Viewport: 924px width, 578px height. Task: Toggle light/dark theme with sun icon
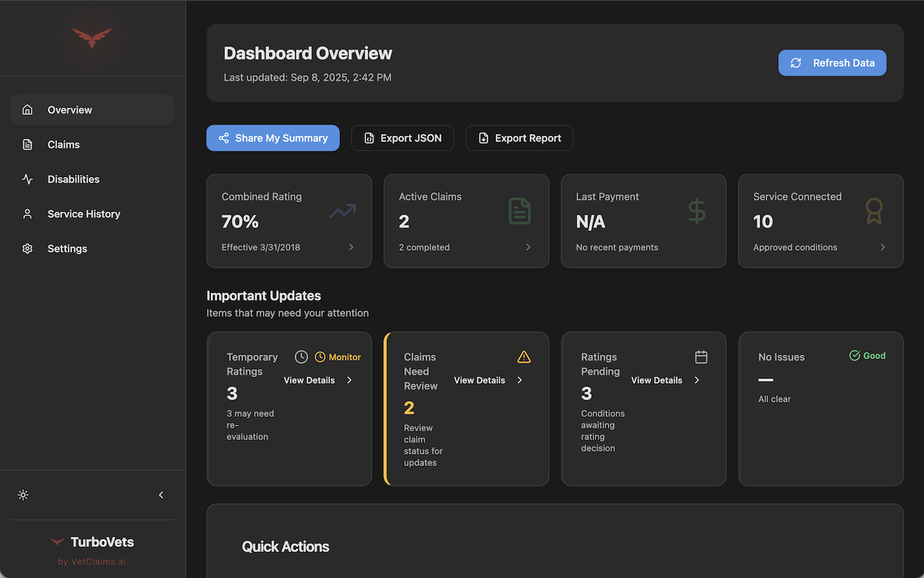pos(23,495)
